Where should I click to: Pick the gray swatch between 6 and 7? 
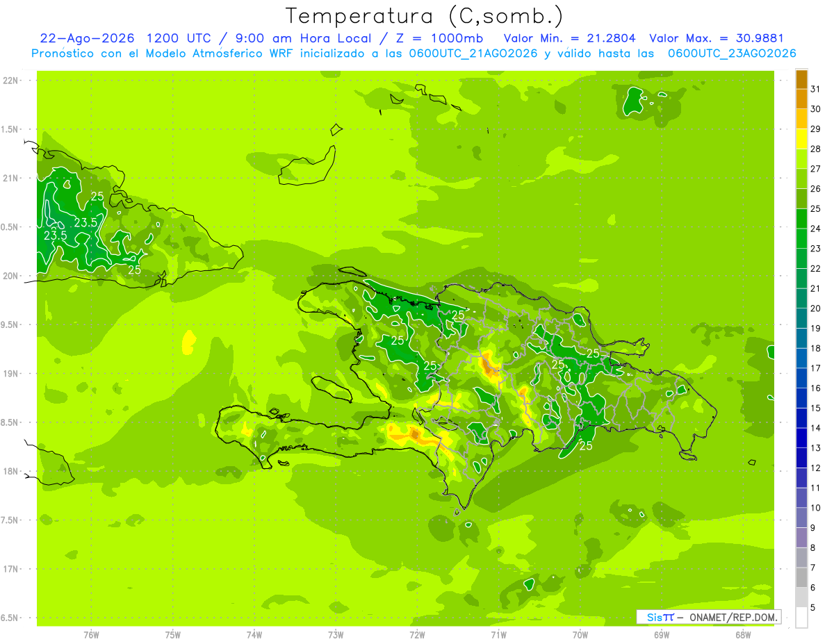[801, 578]
